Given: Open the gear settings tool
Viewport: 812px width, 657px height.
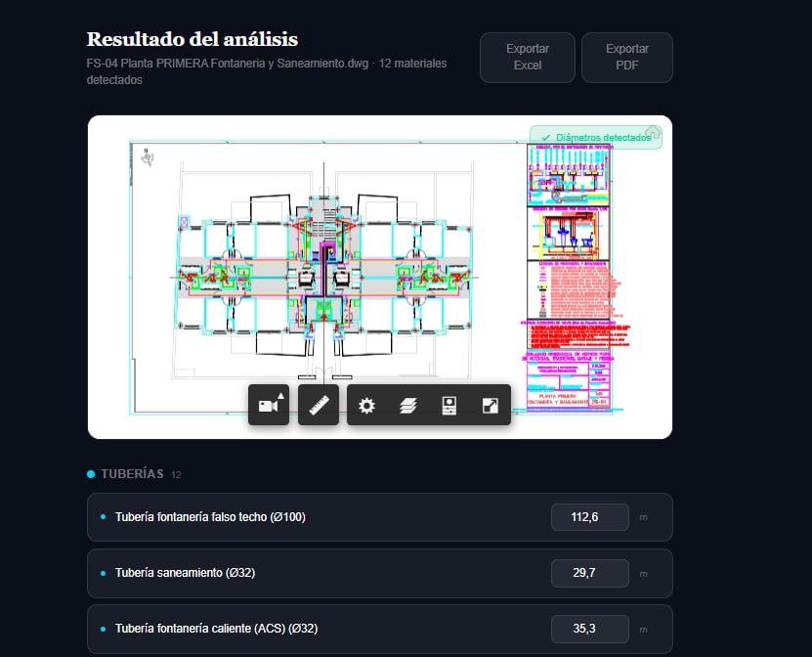Looking at the screenshot, I should click(x=366, y=404).
